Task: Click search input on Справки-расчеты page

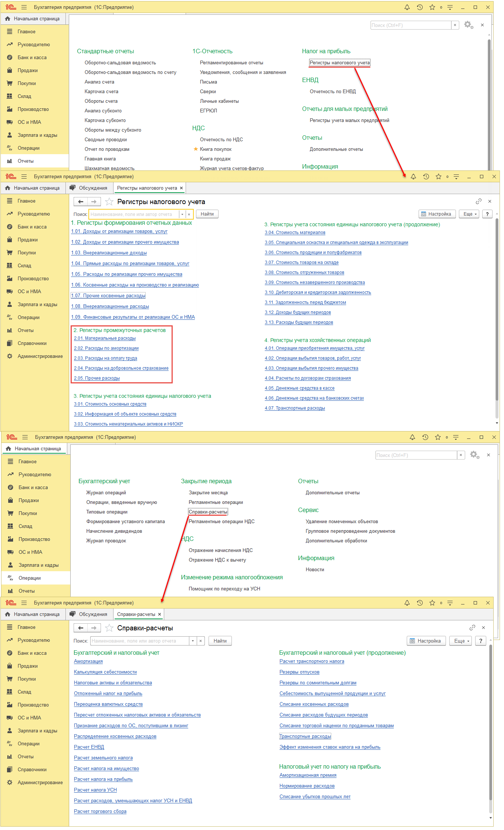Action: coord(140,641)
